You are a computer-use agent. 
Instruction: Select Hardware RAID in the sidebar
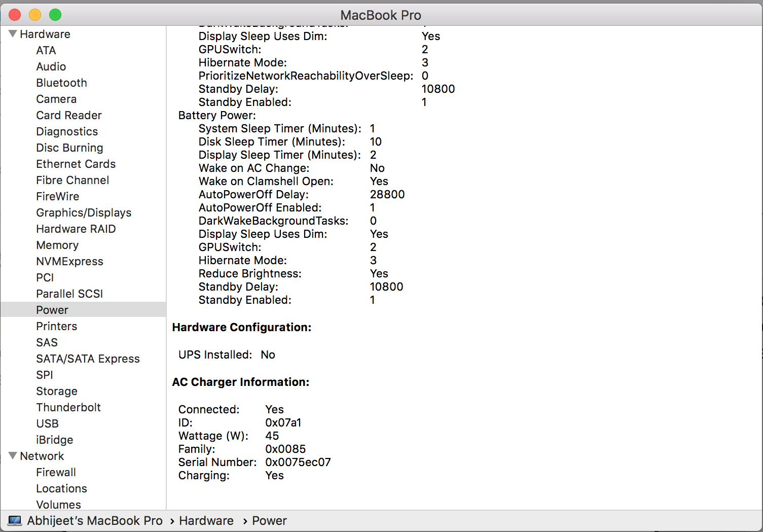pos(76,229)
